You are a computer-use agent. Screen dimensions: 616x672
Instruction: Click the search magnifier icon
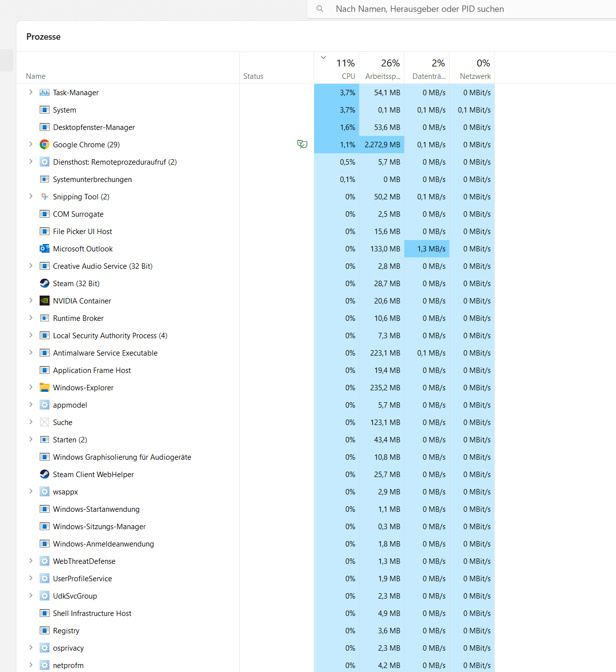pyautogui.click(x=320, y=9)
